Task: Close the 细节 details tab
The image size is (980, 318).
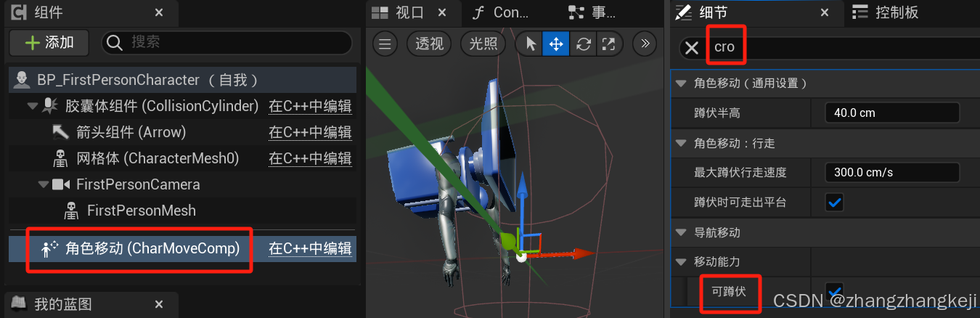Action: [824, 12]
